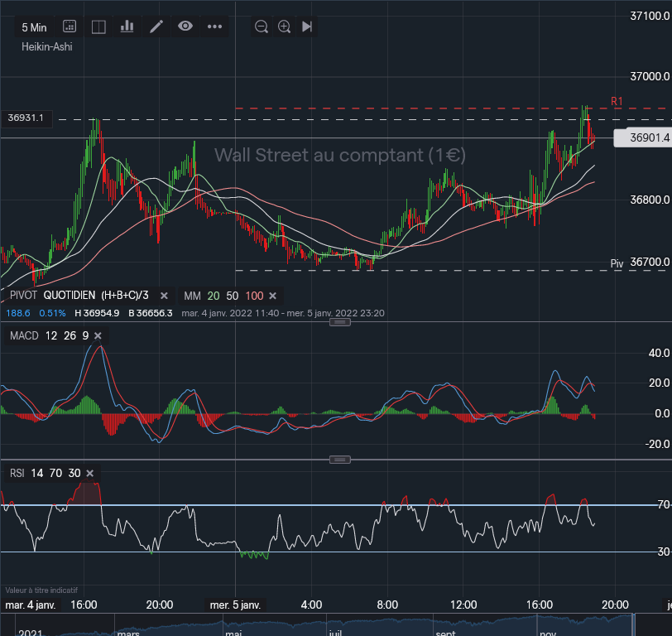The width and height of the screenshot is (672, 636).
Task: Open PIVOT QUOTIDIEN indicator settings
Action: pyautogui.click(x=79, y=296)
